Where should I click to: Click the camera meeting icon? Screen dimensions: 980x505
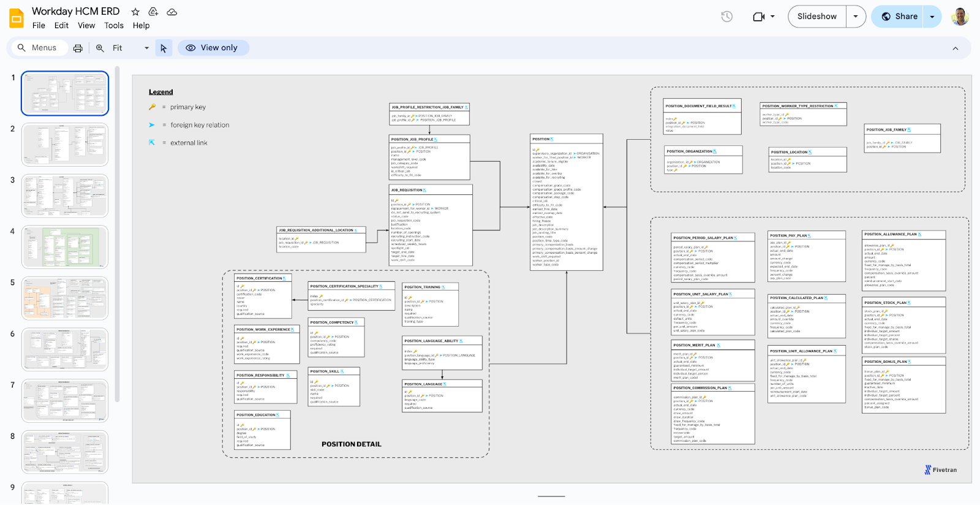759,17
